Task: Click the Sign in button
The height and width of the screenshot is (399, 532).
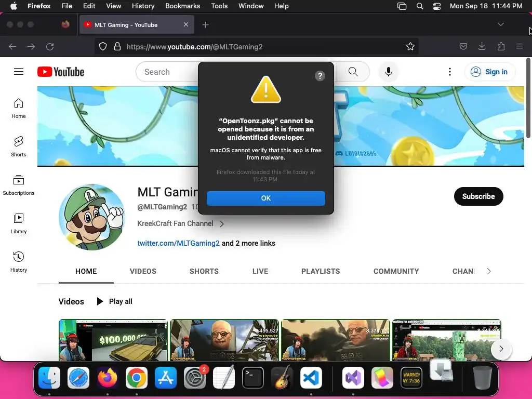Action: tap(489, 72)
